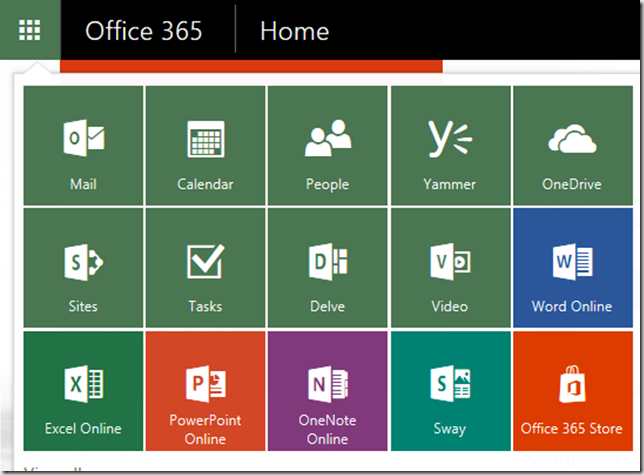Launch Excel Online tile

click(x=83, y=391)
